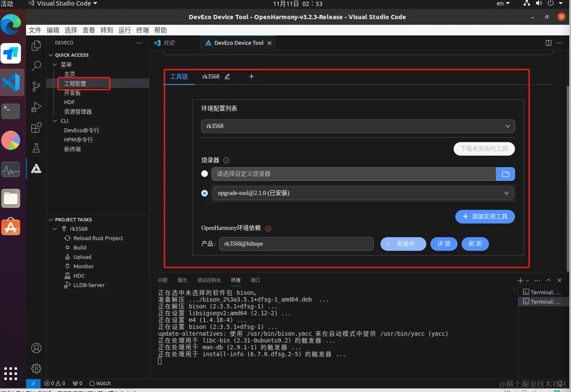Click the 添加实用工具 button

[x=485, y=217]
